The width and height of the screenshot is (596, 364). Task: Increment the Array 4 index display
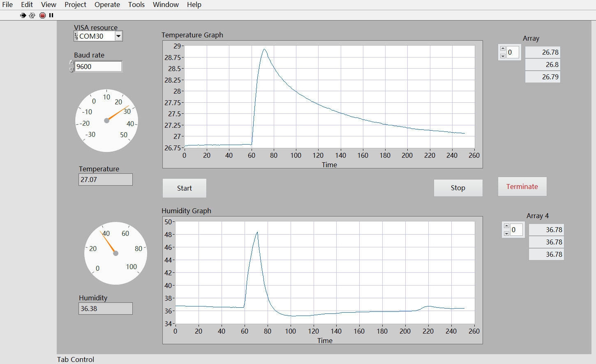506,226
